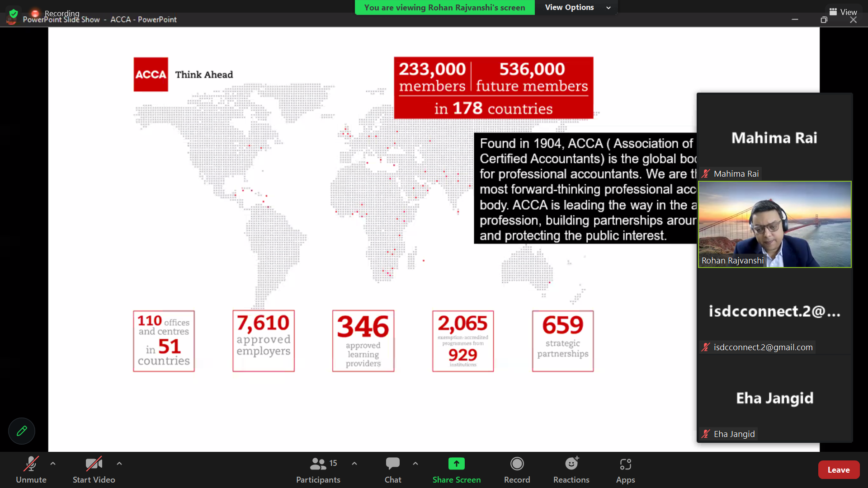Click the green encryption shield icon
Image resolution: width=868 pixels, height=488 pixels.
[x=14, y=13]
